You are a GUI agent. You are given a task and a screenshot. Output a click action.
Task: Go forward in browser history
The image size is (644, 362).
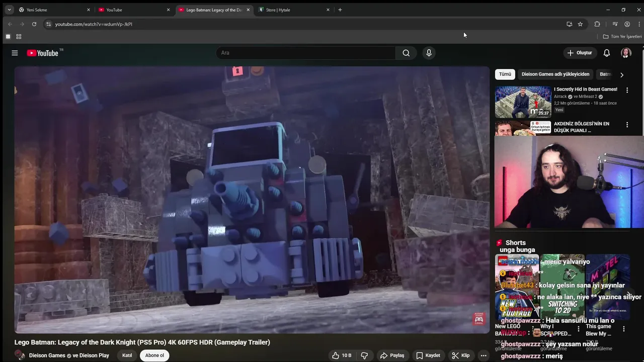click(x=22, y=24)
